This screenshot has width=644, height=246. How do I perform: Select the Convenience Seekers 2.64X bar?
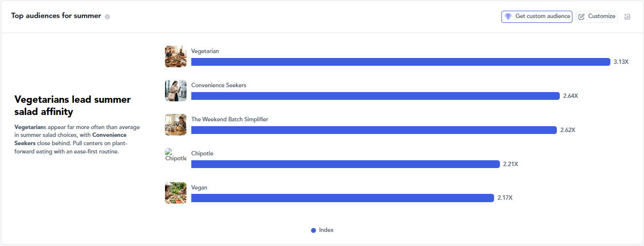click(375, 96)
